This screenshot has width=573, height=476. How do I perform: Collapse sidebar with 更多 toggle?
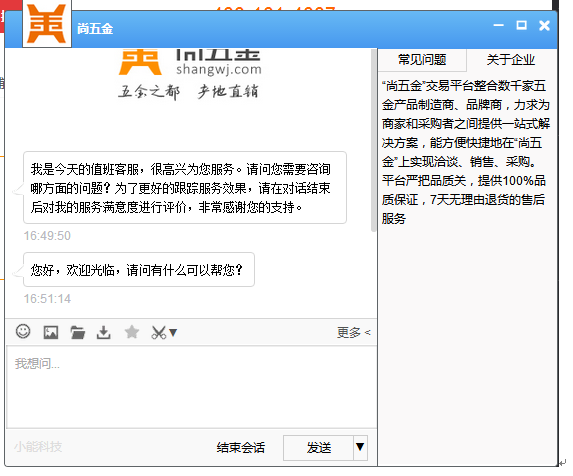point(353,332)
